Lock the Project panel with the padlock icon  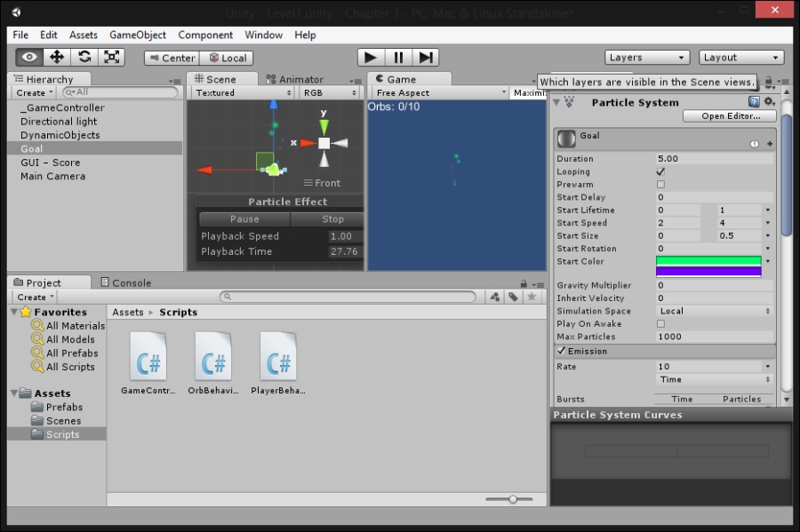pyautogui.click(x=524, y=284)
